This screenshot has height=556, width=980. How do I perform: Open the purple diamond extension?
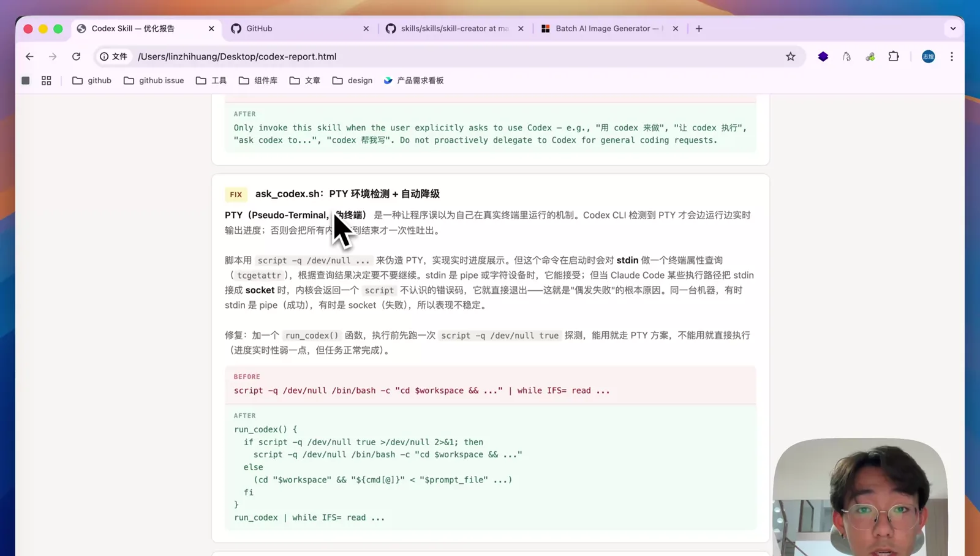(823, 56)
